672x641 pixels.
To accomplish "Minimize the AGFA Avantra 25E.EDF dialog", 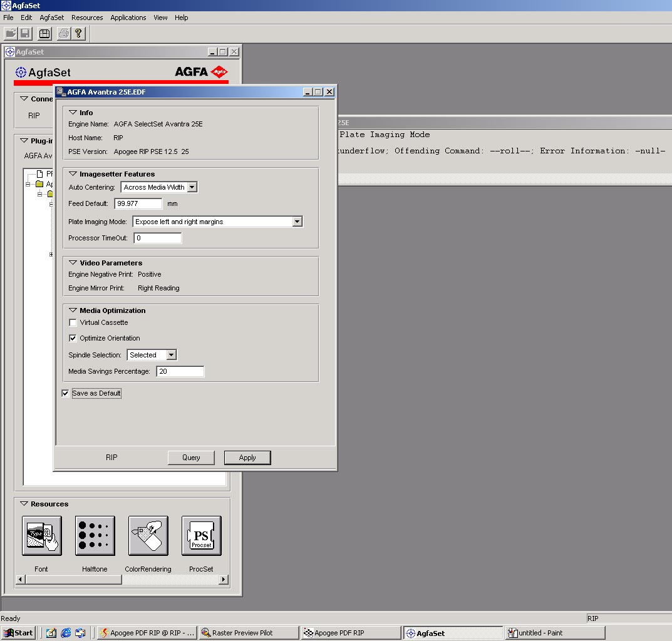I will coord(308,91).
